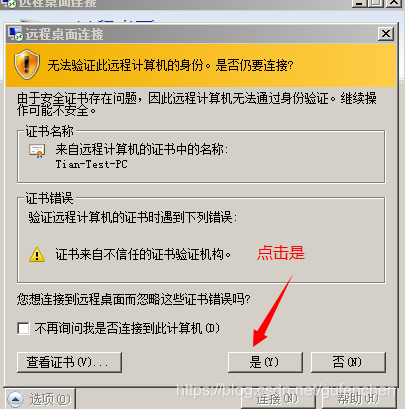This screenshot has width=405, height=409.
Task: Click the 选项(O) label text
Action: (50, 399)
